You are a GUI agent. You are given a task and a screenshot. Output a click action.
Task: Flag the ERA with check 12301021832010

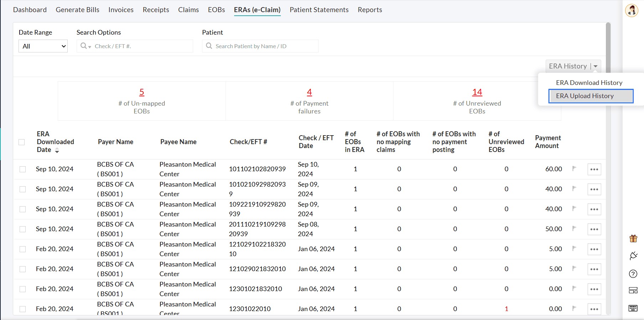coord(574,288)
